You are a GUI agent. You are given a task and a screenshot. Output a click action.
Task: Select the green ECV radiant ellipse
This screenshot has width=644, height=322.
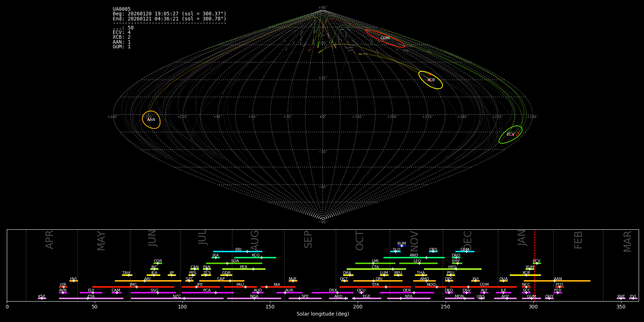tap(511, 135)
